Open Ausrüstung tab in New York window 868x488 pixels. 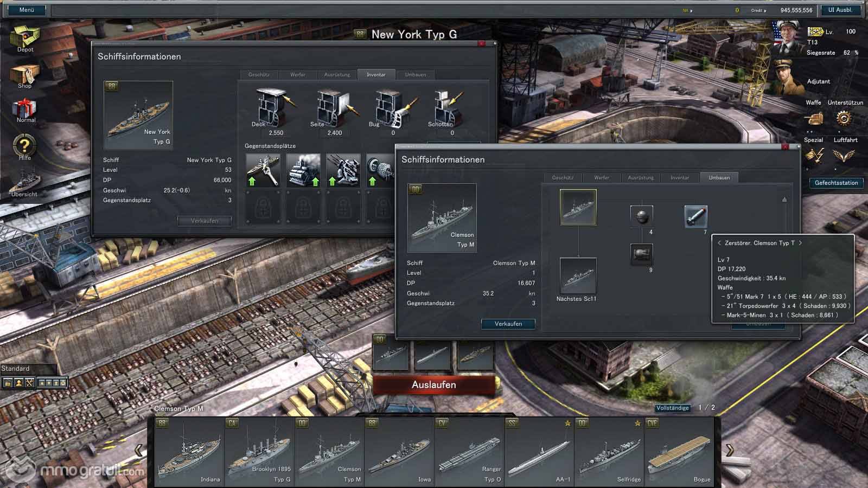click(x=337, y=75)
